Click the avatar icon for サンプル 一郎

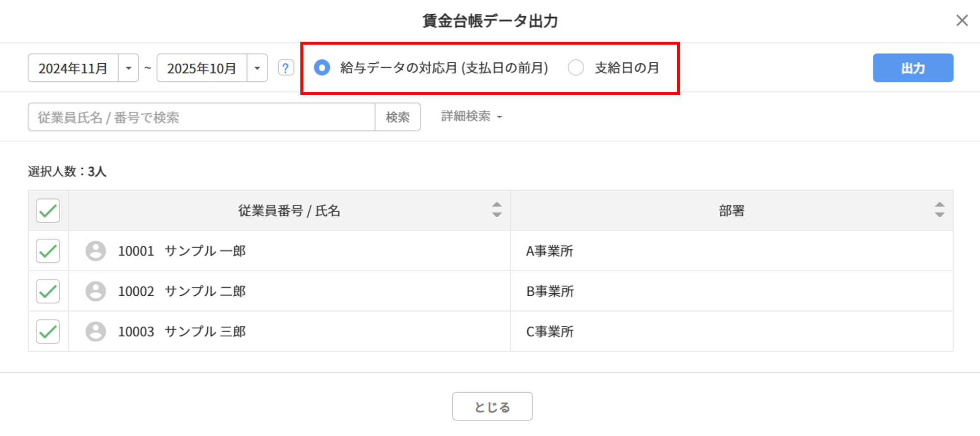(x=96, y=251)
